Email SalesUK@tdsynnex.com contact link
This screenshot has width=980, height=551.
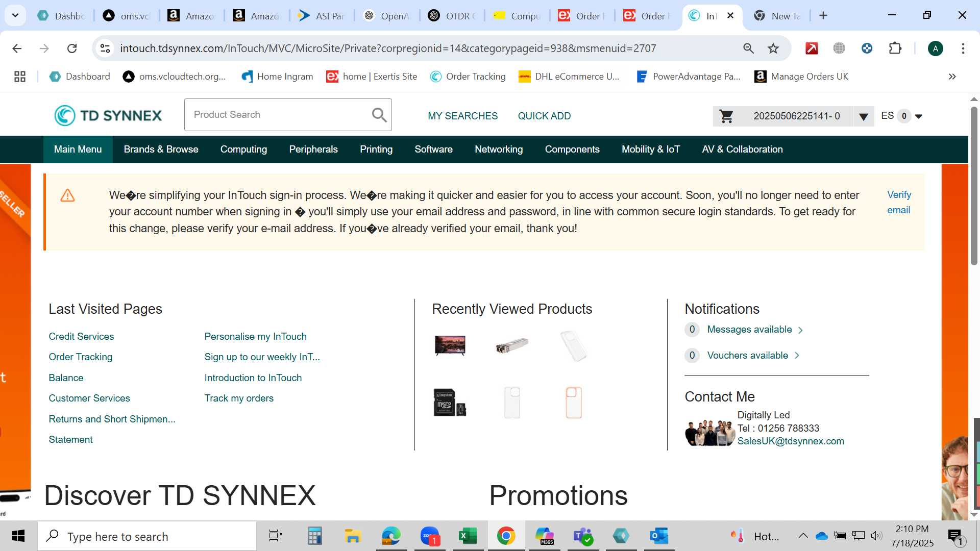(x=791, y=441)
